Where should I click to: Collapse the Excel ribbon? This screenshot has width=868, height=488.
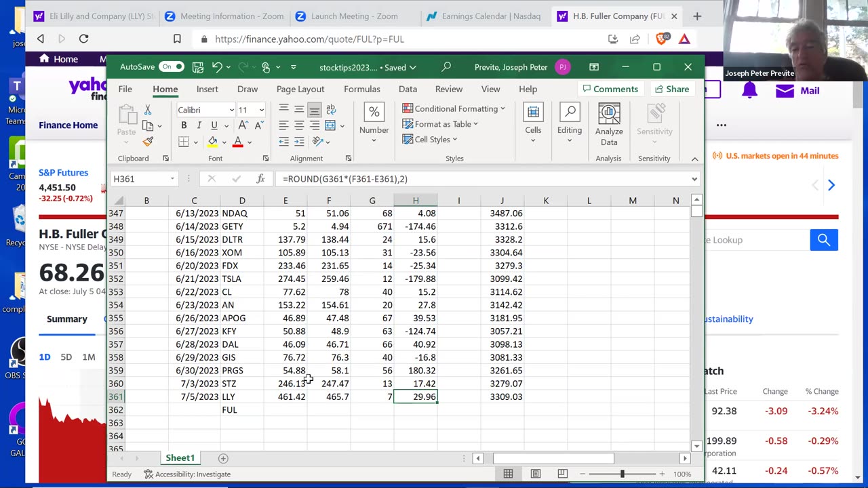pyautogui.click(x=694, y=159)
